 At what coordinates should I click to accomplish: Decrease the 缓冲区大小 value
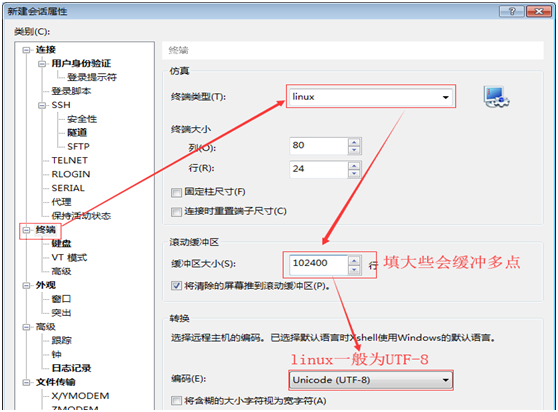[x=354, y=270]
